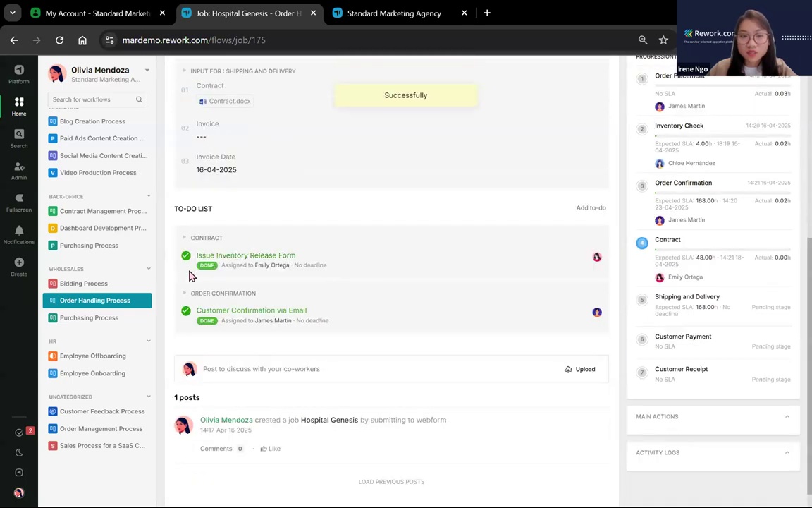The width and height of the screenshot is (812, 508).
Task: Collapse the BACK-OFFICE section
Action: [149, 196]
